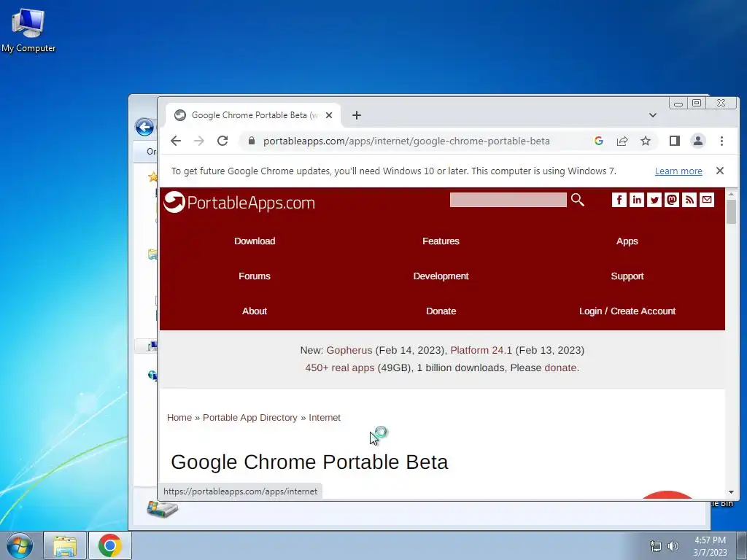The width and height of the screenshot is (747, 560).
Task: Open the Chrome profile avatar
Action: click(x=698, y=141)
